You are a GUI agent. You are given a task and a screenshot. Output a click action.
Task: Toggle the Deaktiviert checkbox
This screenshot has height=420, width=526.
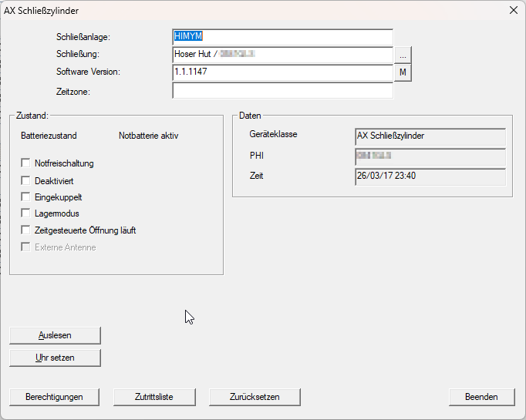pyautogui.click(x=26, y=180)
